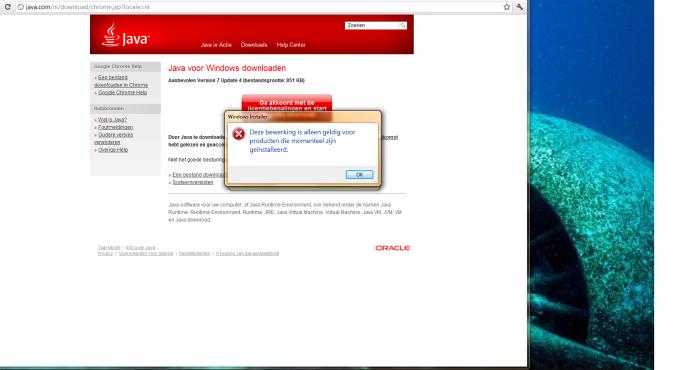Click the 'Deze bewerking is alleen geldig' message
The image size is (700, 370).
(x=303, y=141)
